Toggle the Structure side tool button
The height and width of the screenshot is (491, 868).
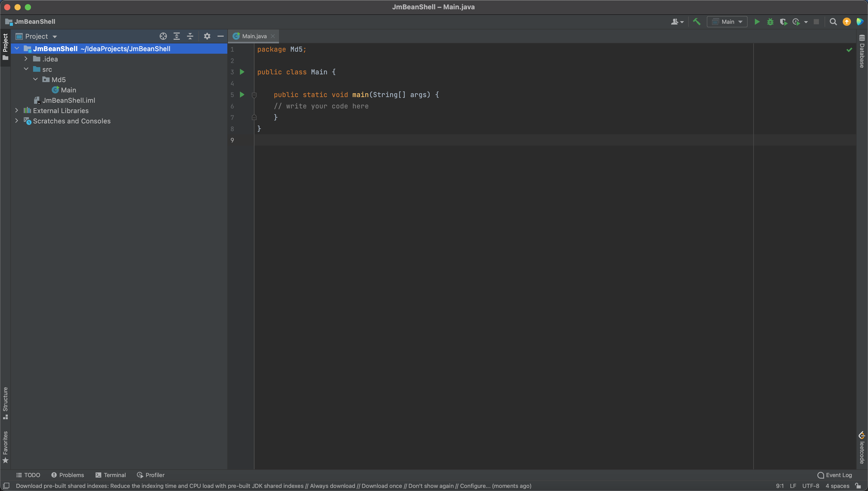5,403
